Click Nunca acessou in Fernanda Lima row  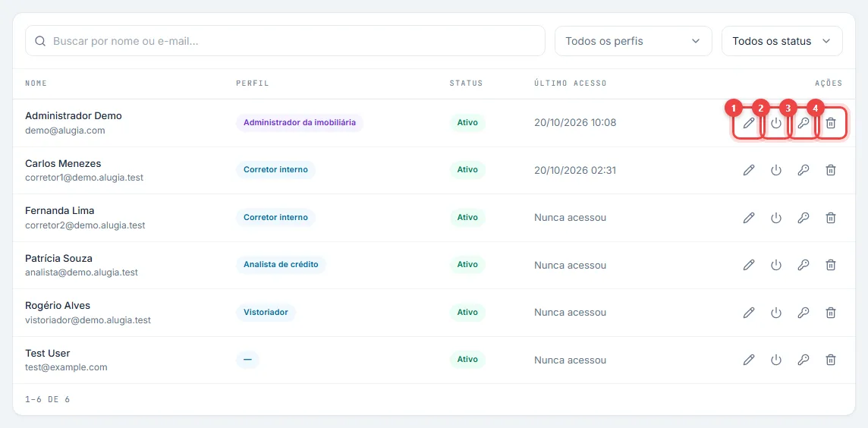[570, 218]
